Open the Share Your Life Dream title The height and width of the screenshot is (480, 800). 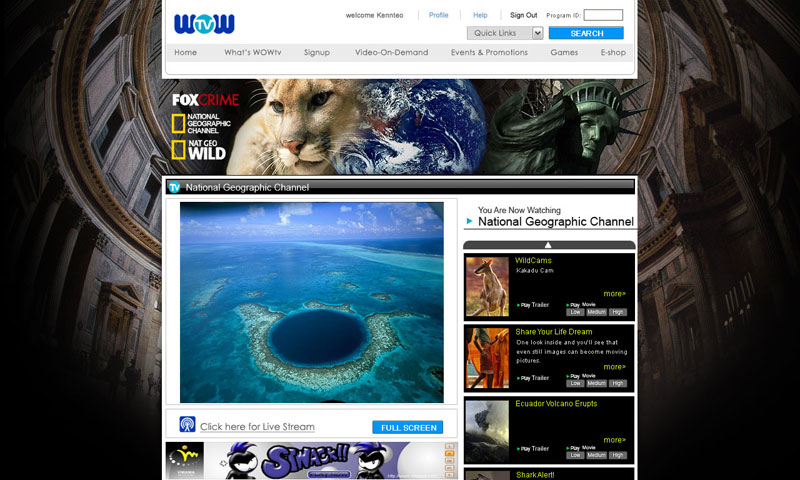(x=554, y=332)
